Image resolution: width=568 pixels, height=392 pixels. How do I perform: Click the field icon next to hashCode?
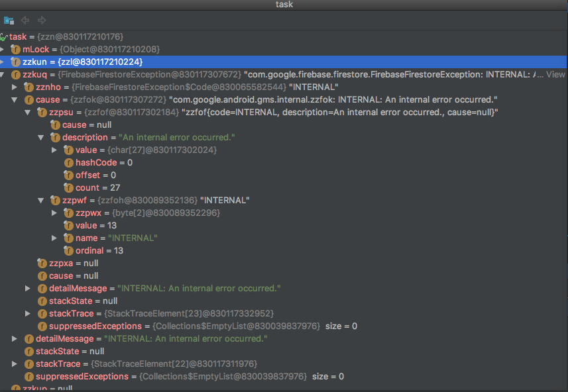(x=68, y=162)
